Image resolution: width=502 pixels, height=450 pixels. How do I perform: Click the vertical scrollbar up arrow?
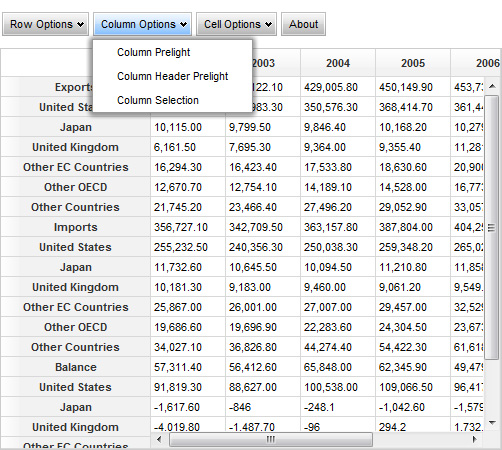point(492,86)
